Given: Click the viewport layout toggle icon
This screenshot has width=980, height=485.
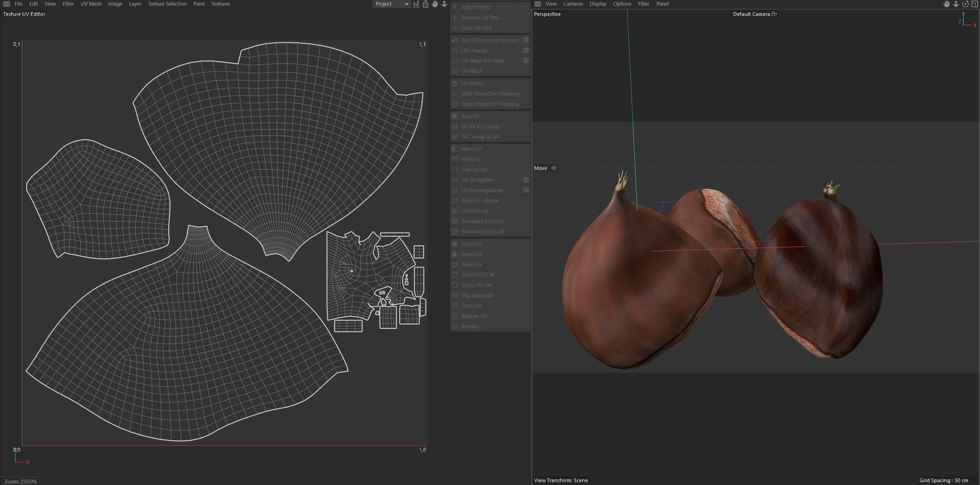Looking at the screenshot, I should [975, 4].
